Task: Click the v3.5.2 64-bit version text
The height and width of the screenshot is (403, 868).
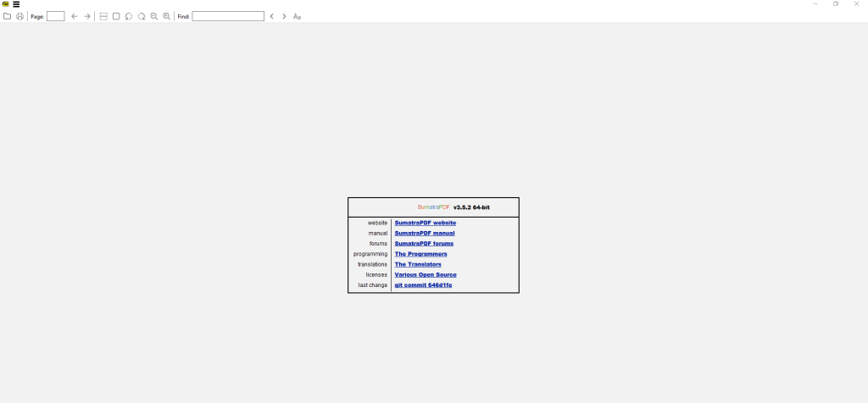Action: tap(471, 207)
